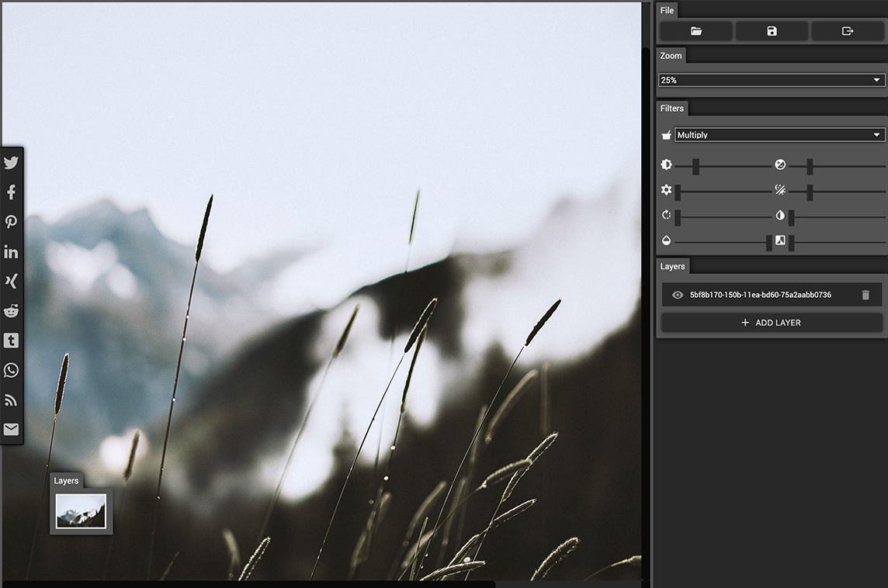This screenshot has height=588, width=888.
Task: Open the 25% zoom dropdown
Action: point(771,79)
